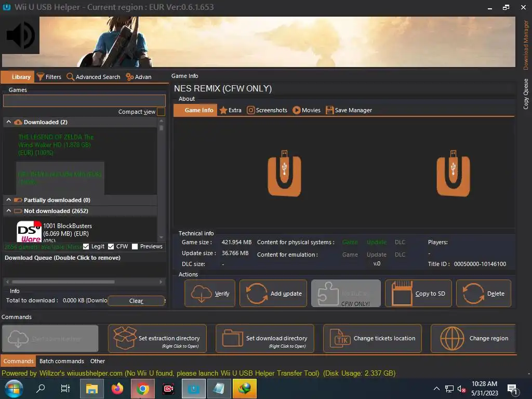Click Set download directory command
The image size is (532, 399).
pos(264,339)
